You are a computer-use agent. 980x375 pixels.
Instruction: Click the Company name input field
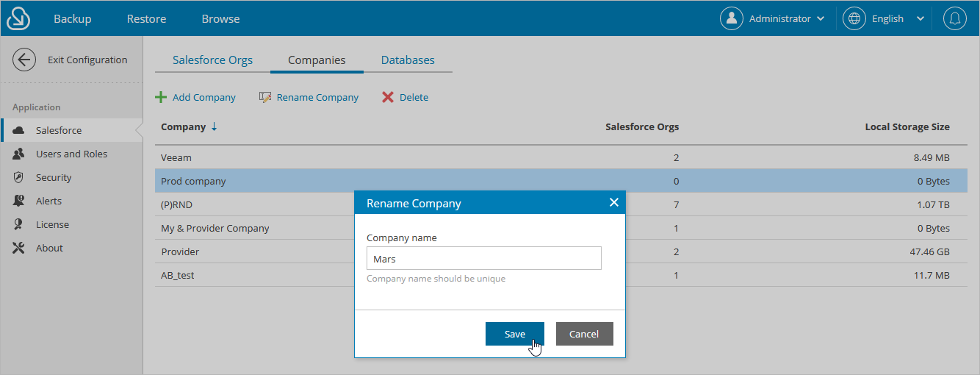(484, 258)
